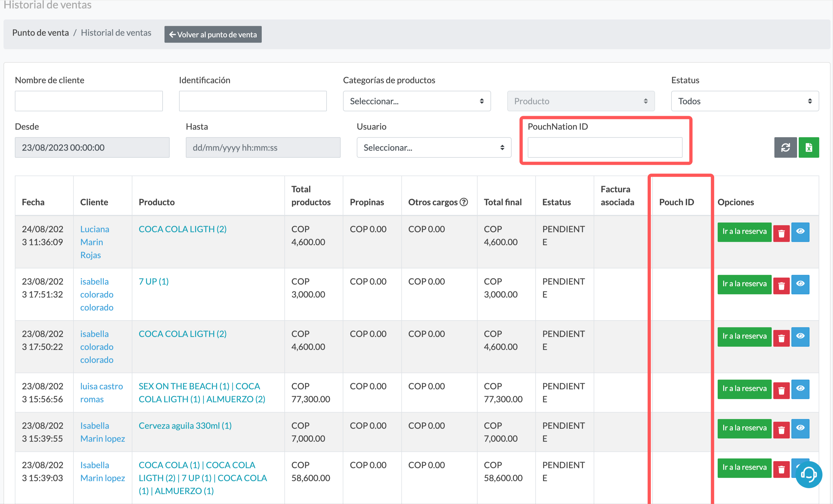Delete the luisa castro romas sale
833x504 pixels.
[781, 391]
